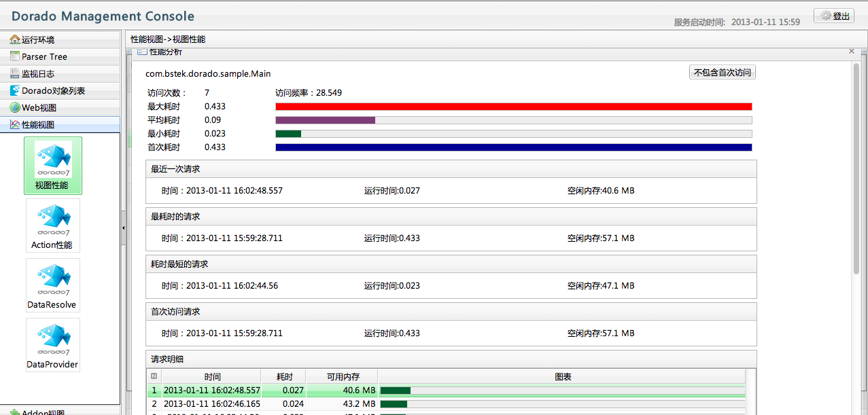Toggle 不包含首次访问 button
Image resolution: width=868 pixels, height=415 pixels.
[x=722, y=73]
